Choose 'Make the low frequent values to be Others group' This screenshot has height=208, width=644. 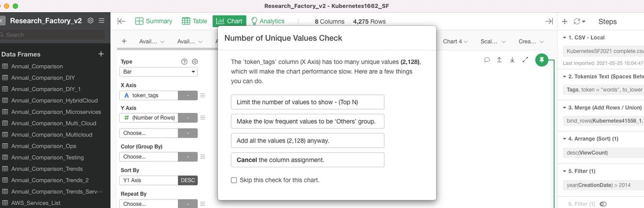[308, 121]
